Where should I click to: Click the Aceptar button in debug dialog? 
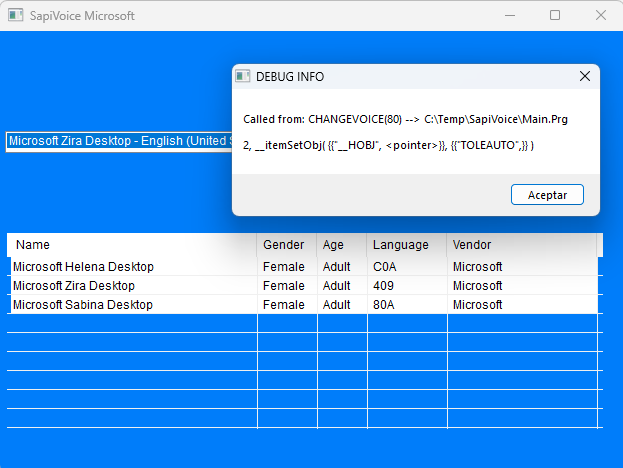click(547, 195)
